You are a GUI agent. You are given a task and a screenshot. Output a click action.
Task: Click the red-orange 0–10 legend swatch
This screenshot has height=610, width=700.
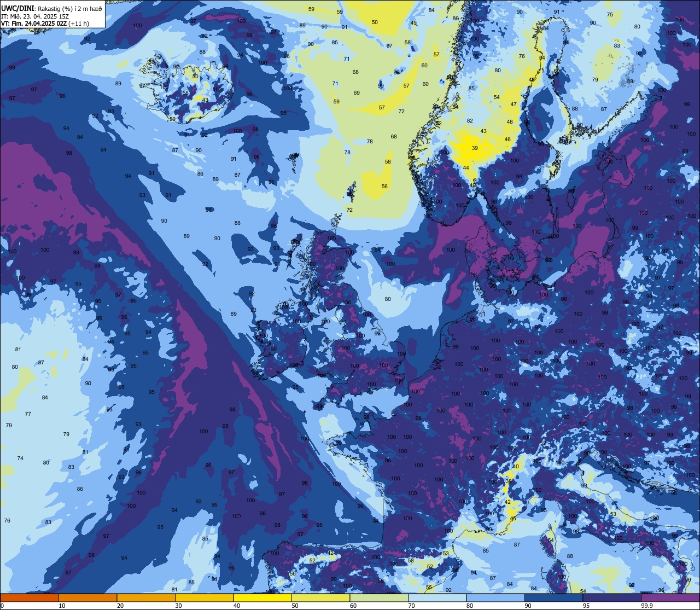(30, 597)
